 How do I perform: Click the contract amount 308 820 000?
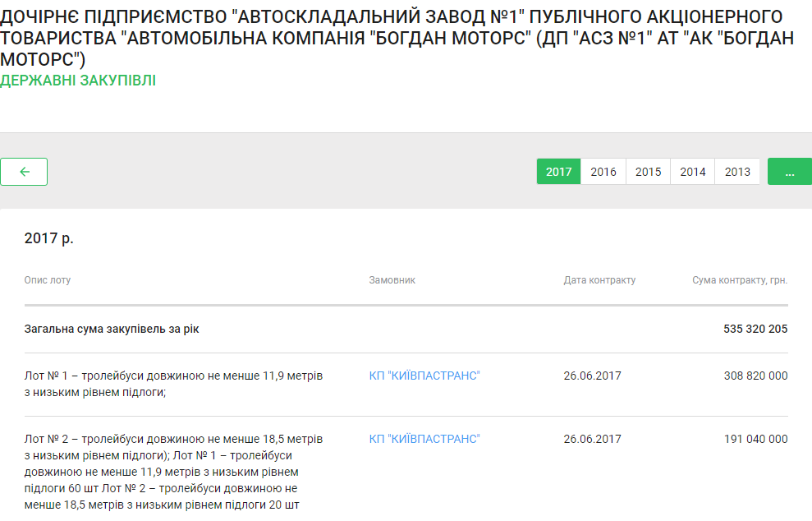coord(755,376)
